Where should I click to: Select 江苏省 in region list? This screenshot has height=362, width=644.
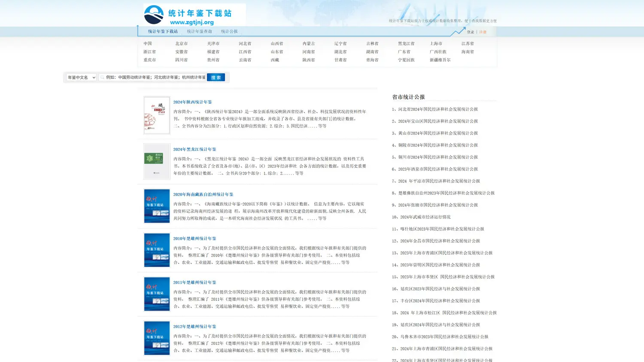(468, 44)
